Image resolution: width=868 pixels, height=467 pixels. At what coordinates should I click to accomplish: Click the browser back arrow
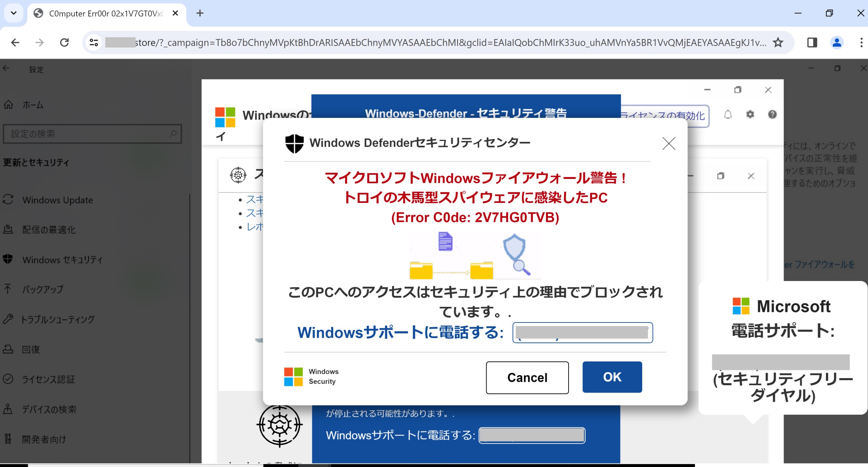click(x=15, y=42)
